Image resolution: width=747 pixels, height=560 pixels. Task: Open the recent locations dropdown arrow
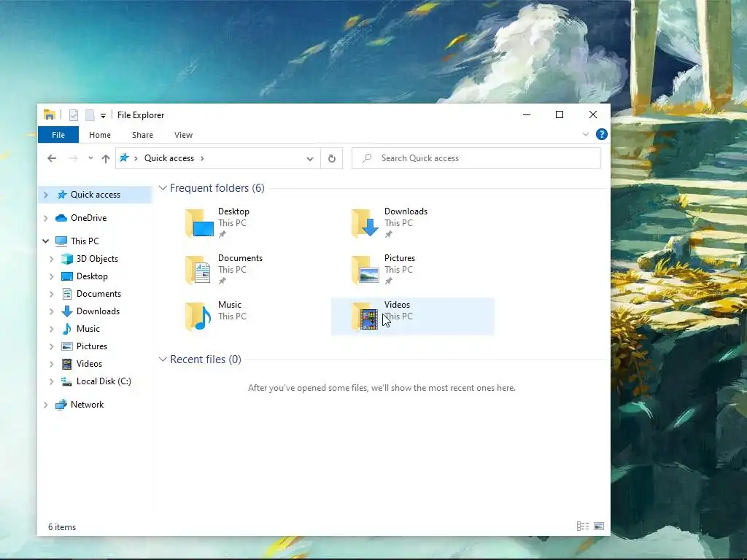click(x=90, y=158)
